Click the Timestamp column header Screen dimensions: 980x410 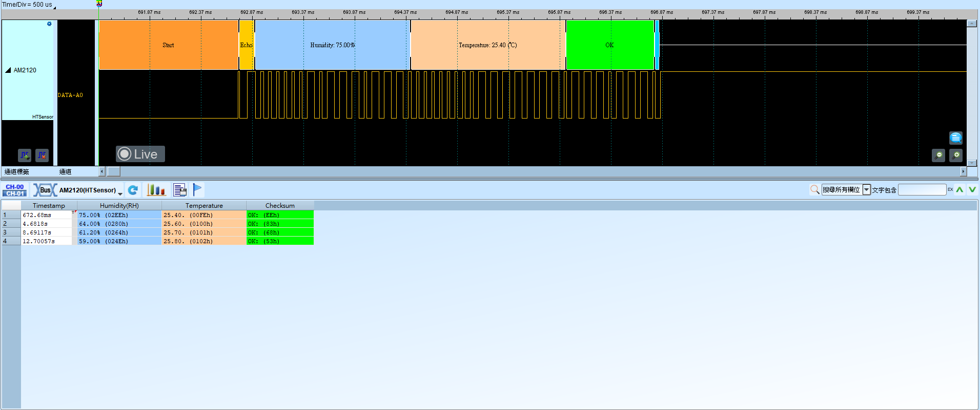(49, 206)
